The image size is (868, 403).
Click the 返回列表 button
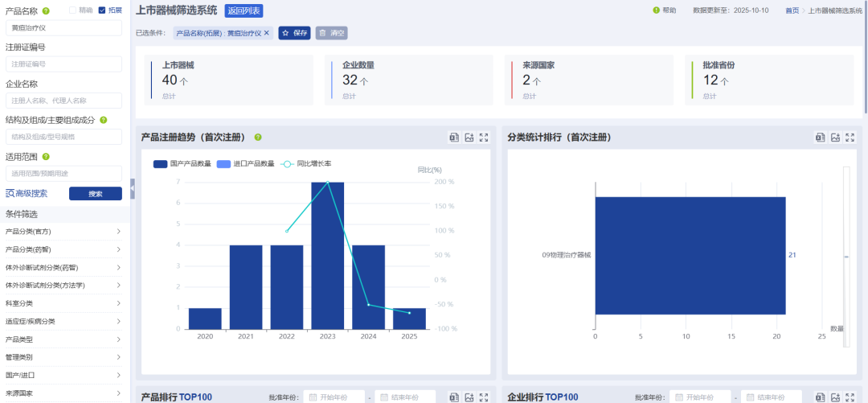(244, 10)
